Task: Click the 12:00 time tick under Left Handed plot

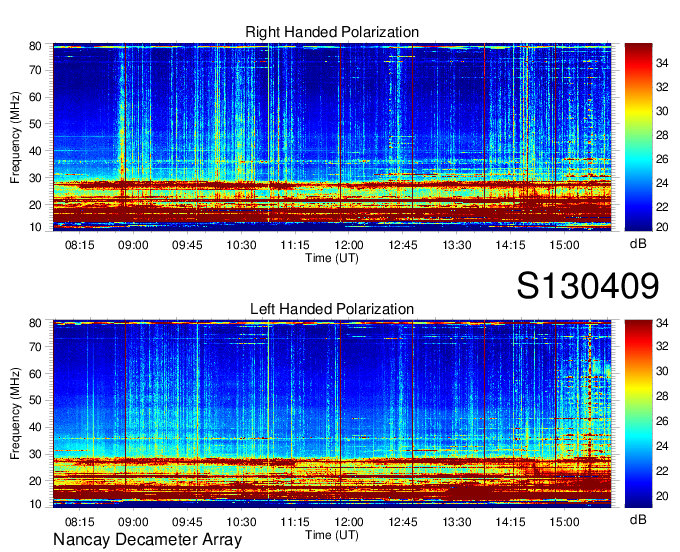Action: pos(349,522)
